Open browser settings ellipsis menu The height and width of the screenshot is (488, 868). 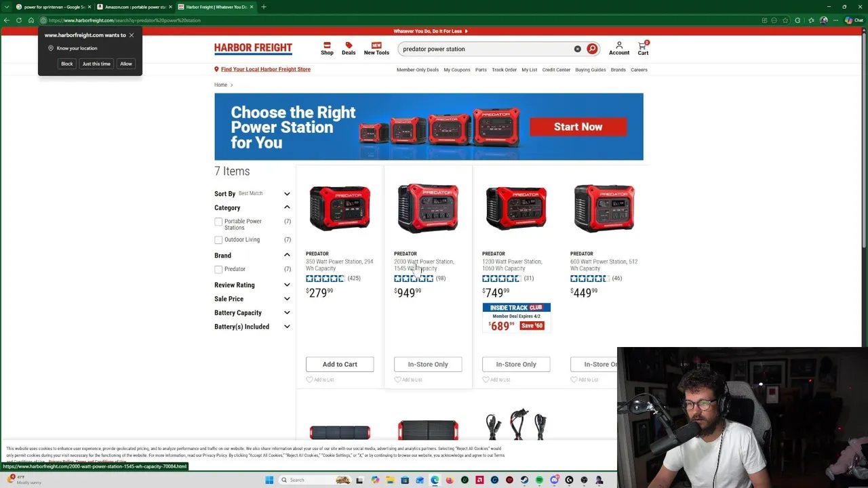click(x=835, y=20)
